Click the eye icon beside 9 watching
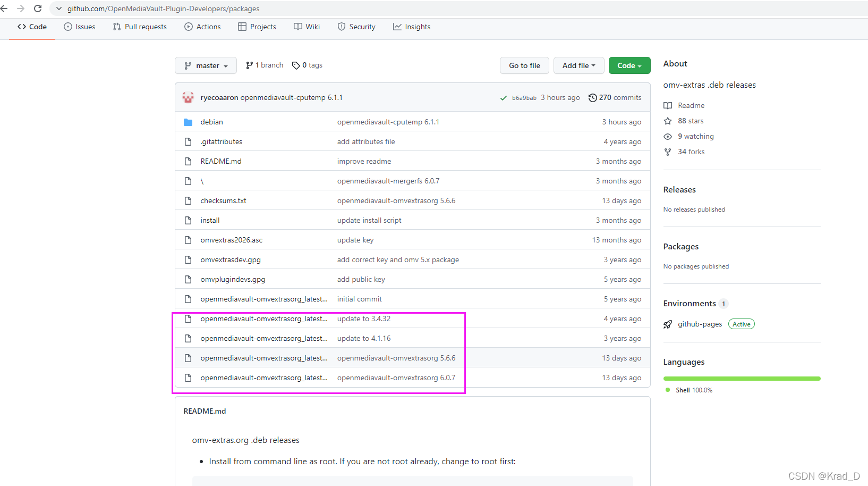Viewport: 868px width, 486px height. 668,136
